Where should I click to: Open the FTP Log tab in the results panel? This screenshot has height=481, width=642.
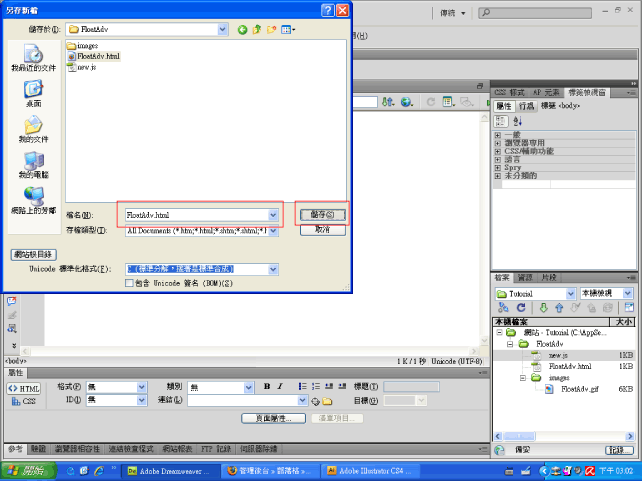click(216, 449)
